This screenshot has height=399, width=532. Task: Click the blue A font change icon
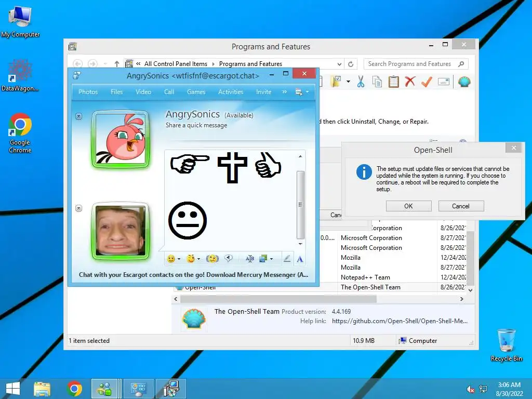pyautogui.click(x=300, y=259)
